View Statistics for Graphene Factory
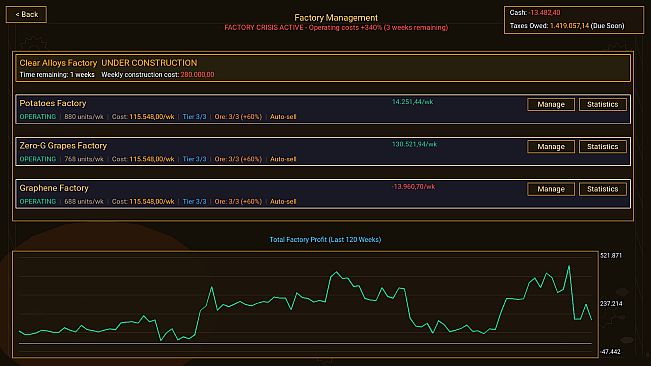This screenshot has width=651, height=366. tap(602, 189)
